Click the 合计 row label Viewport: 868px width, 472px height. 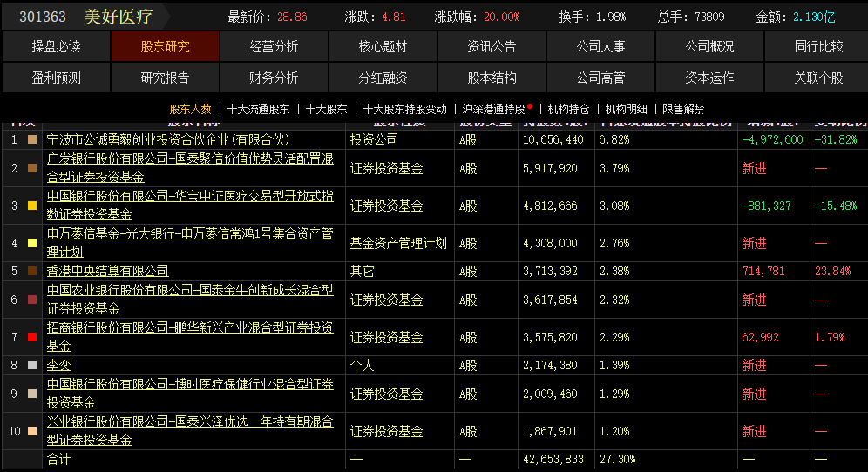[x=58, y=459]
